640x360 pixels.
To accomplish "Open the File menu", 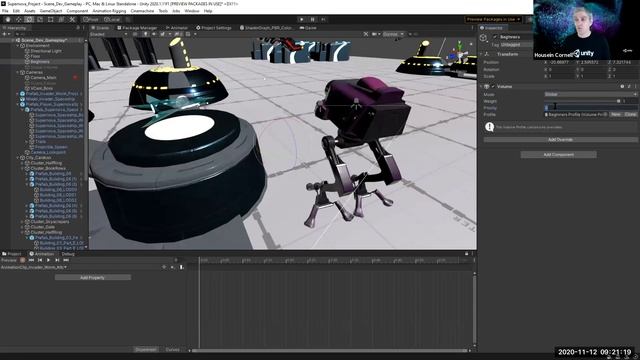I will pyautogui.click(x=5, y=11).
